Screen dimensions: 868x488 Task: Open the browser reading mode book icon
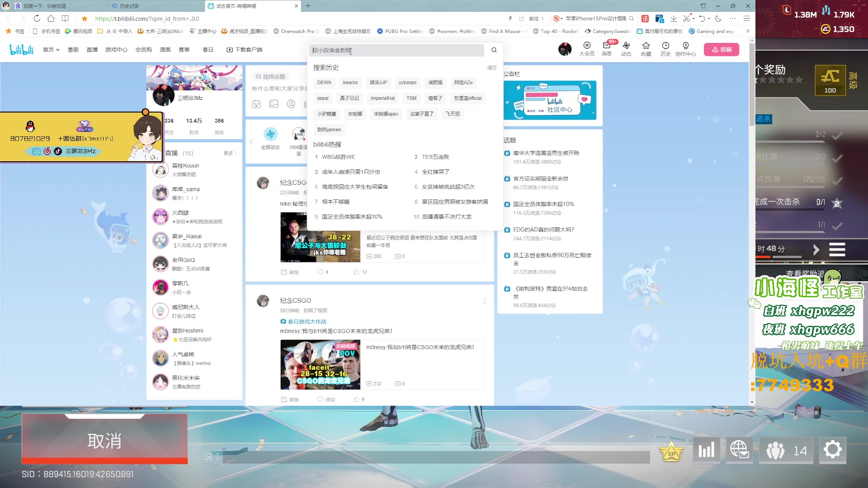[65, 19]
